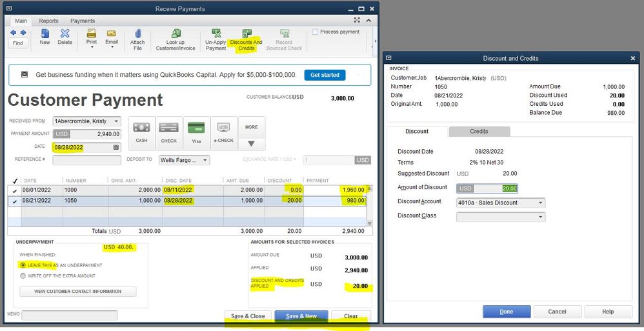Click Save & Close

[x=248, y=316]
